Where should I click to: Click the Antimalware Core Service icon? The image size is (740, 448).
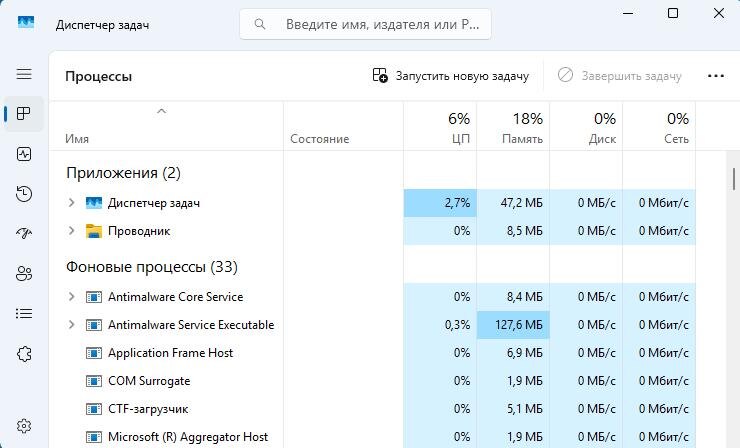(x=94, y=297)
